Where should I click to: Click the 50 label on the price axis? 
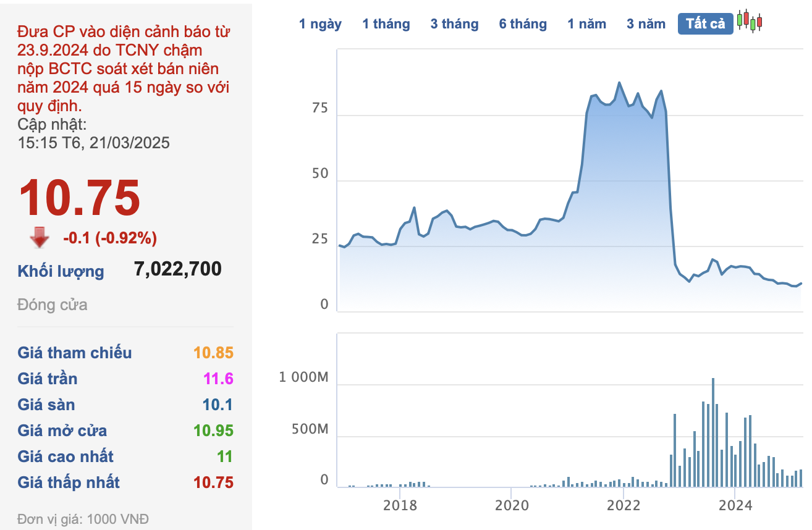(x=321, y=174)
